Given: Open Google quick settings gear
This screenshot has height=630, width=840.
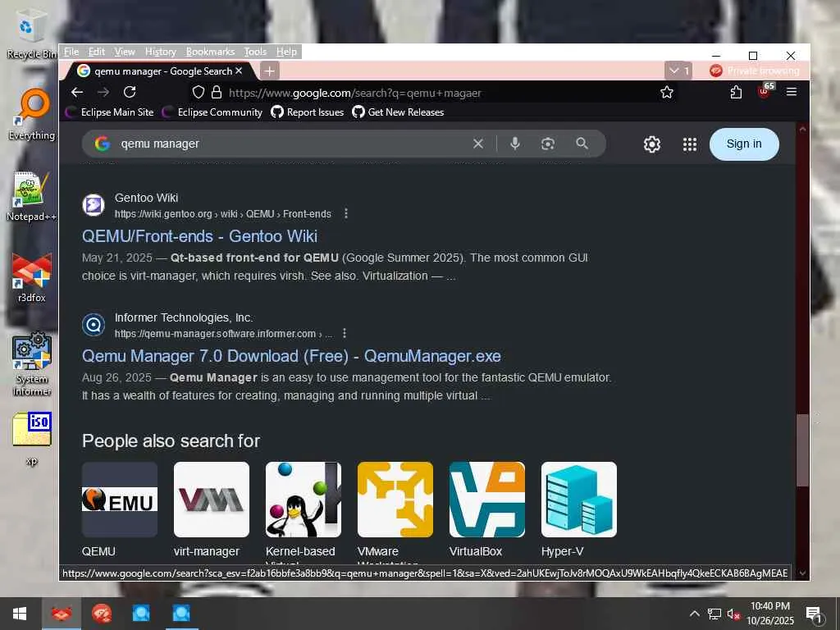Looking at the screenshot, I should tap(652, 144).
